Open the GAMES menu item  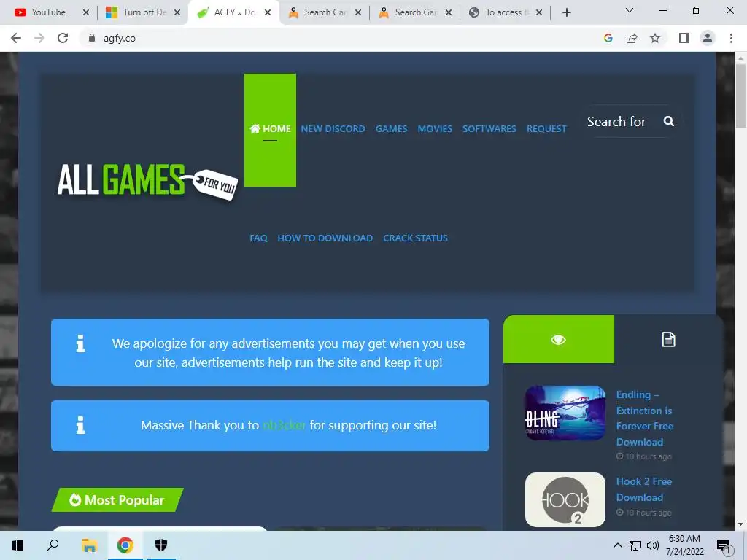coord(391,128)
